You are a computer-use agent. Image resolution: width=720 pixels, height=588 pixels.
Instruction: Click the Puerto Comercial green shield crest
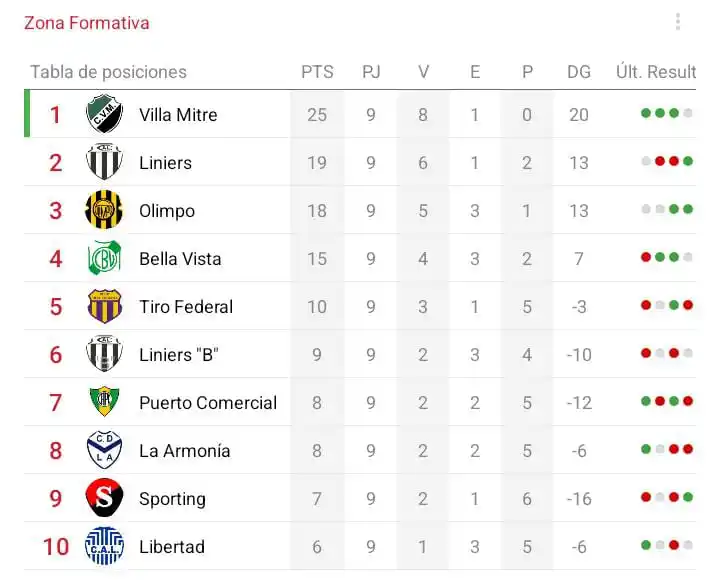point(104,402)
